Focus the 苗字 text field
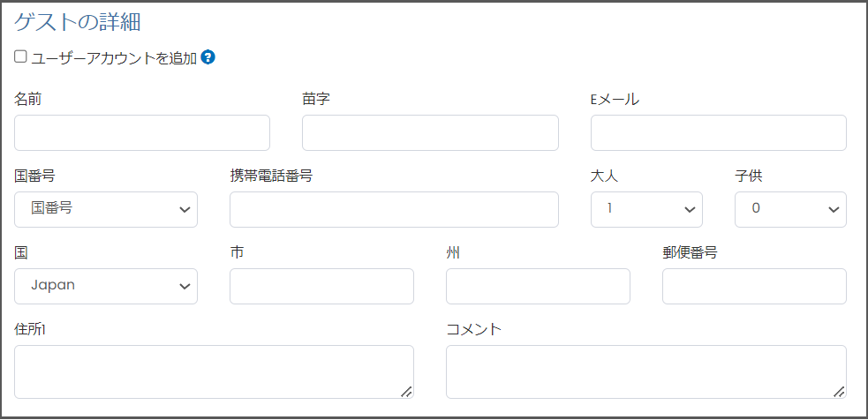868x420 pixels. pyautogui.click(x=430, y=132)
